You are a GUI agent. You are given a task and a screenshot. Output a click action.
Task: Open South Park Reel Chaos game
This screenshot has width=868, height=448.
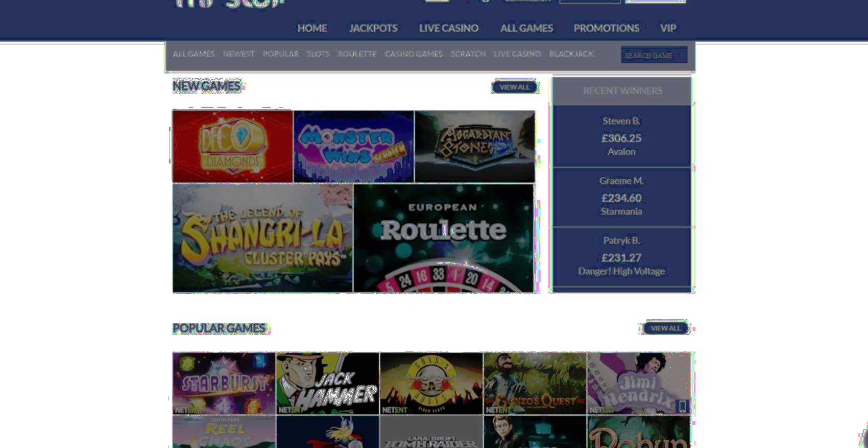(224, 432)
